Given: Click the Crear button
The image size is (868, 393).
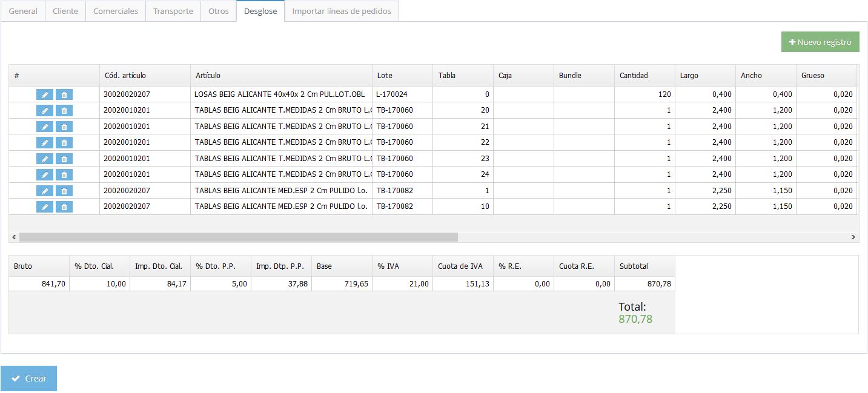Looking at the screenshot, I should click(28, 378).
